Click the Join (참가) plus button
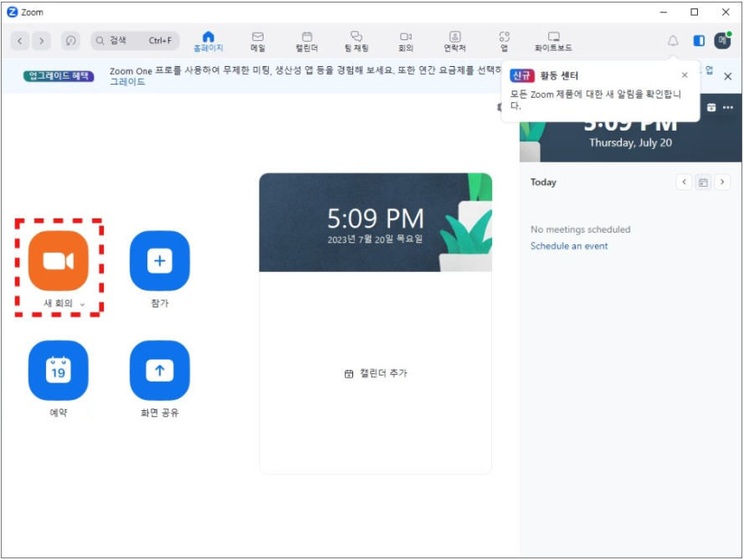744x560 pixels. [159, 260]
